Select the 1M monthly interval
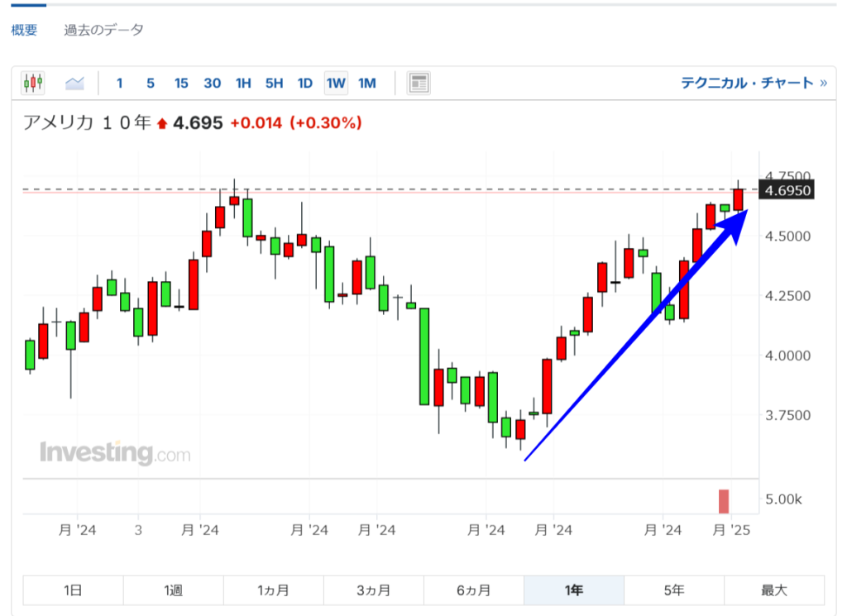 366,84
